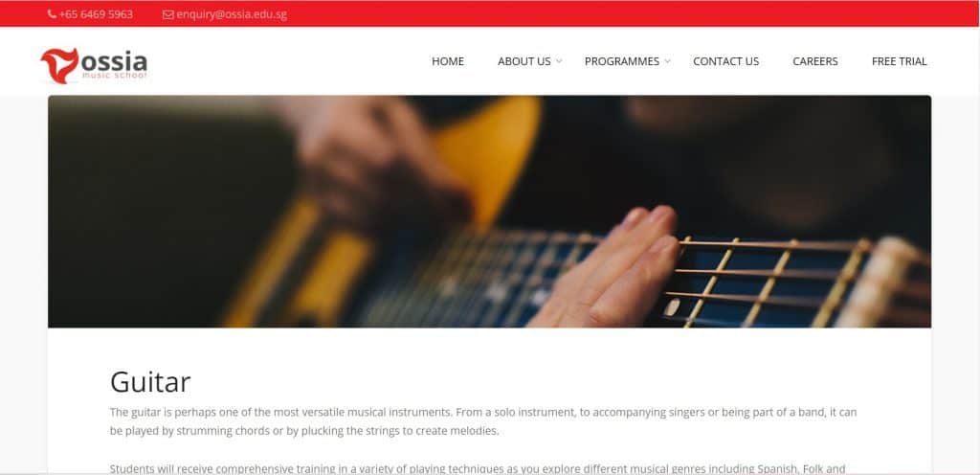
Task: Expand the Programmes dropdown chevron
Action: (667, 61)
